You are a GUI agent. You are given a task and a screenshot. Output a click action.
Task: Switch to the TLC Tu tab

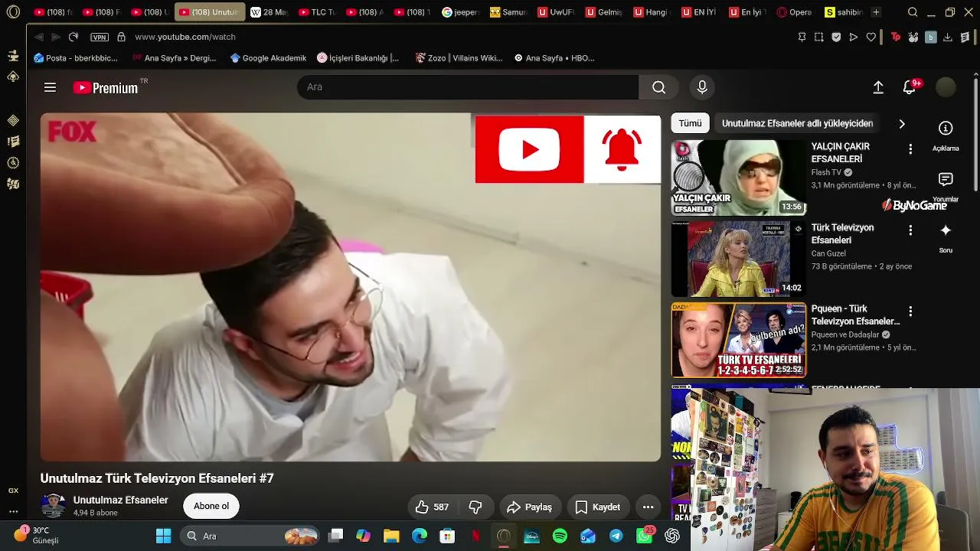(316, 12)
